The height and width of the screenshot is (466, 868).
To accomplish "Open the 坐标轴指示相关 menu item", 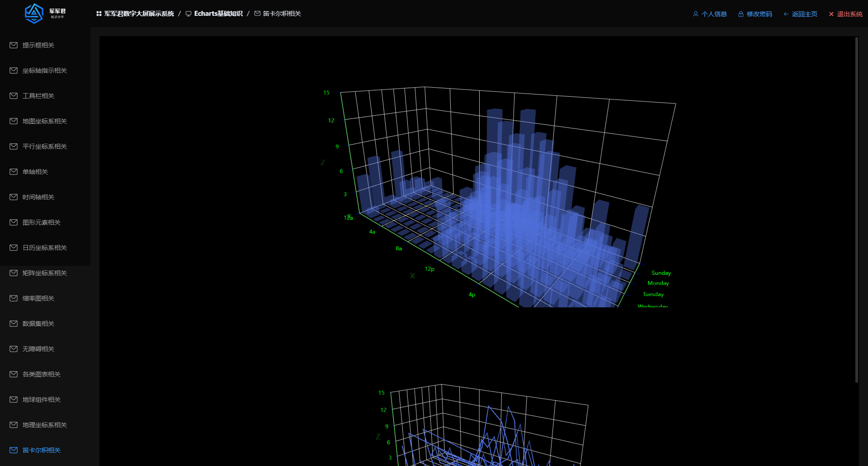I will (44, 71).
